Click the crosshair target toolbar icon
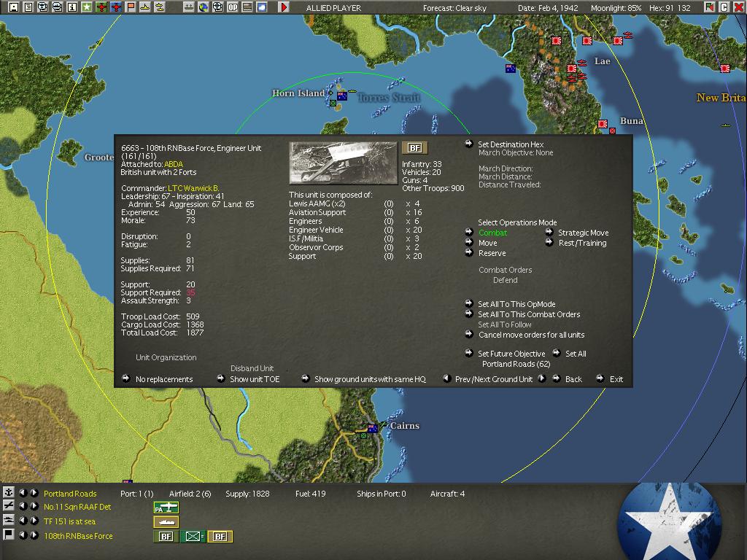 tap(217, 7)
